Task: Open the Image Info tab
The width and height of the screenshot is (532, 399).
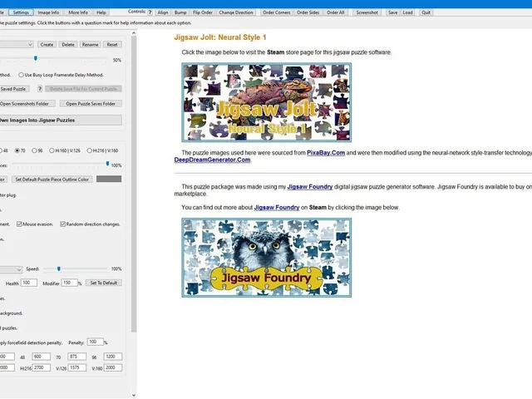Action: [x=48, y=12]
